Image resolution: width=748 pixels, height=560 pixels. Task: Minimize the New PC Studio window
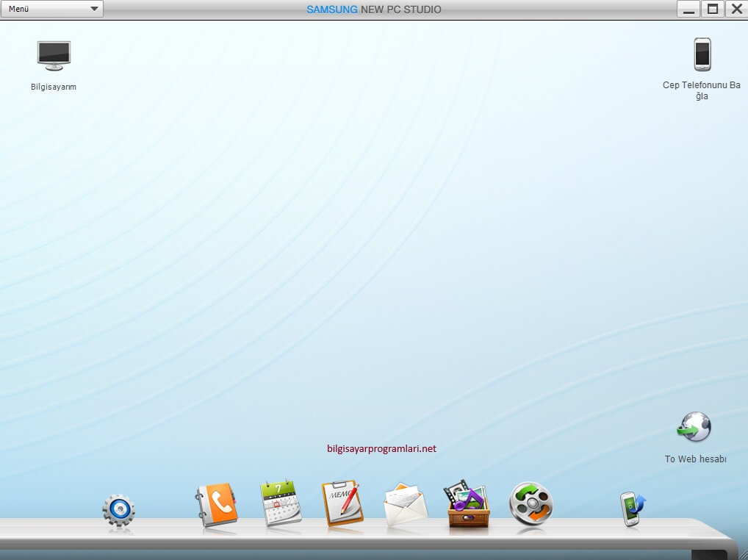tap(688, 9)
